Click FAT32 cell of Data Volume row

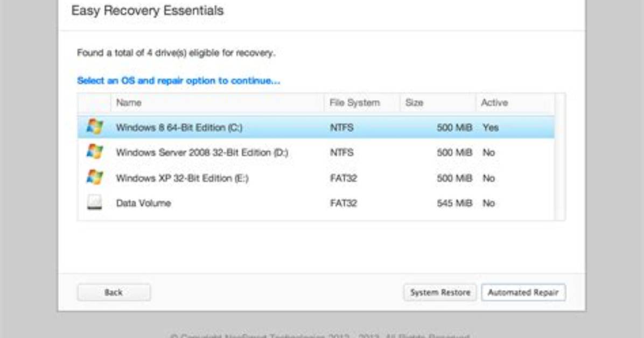click(344, 203)
